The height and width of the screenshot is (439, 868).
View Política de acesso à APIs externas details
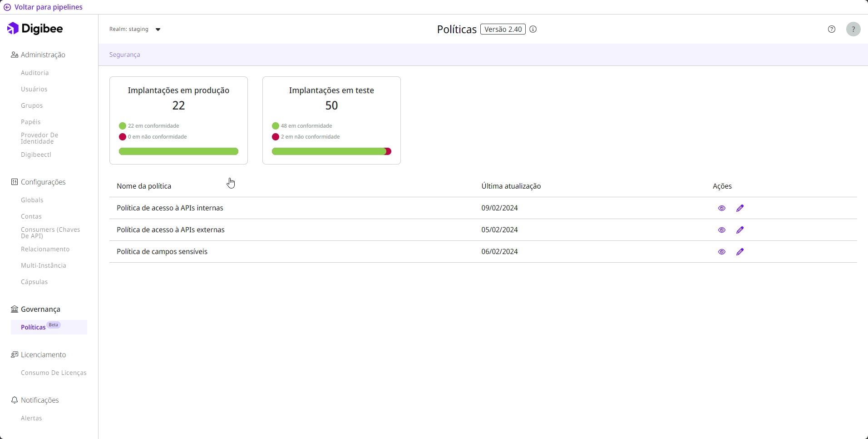tap(722, 230)
